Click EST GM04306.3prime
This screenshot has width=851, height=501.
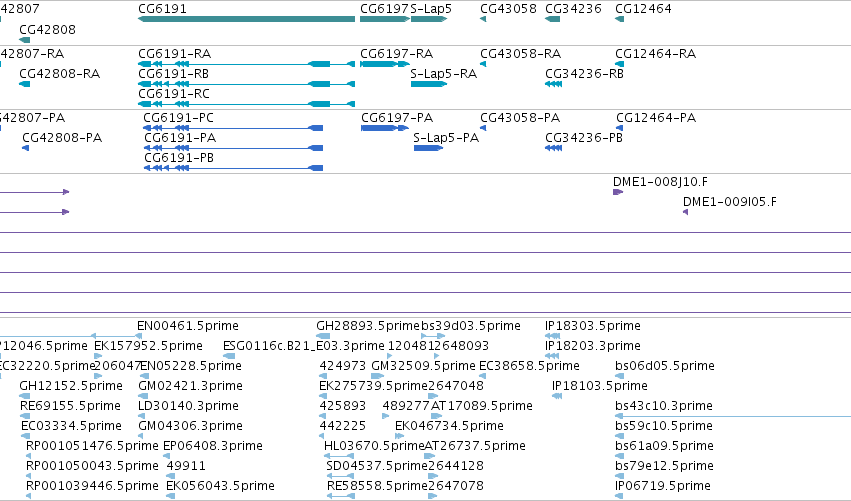click(190, 426)
